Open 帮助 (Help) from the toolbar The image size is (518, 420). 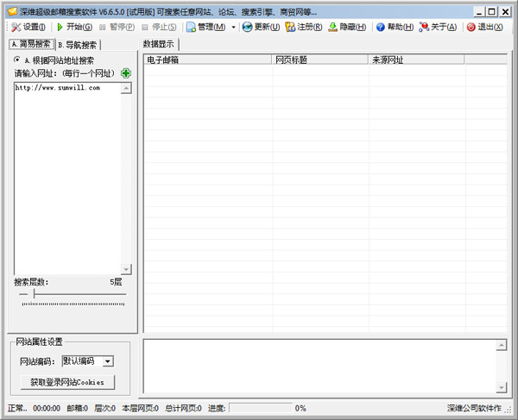coord(380,27)
